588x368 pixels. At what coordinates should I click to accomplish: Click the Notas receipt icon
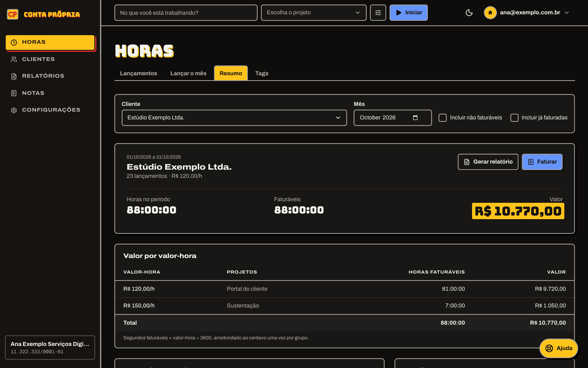pos(14,93)
